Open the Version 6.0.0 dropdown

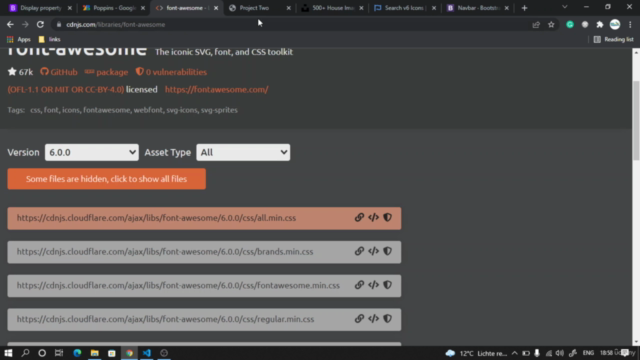(x=92, y=152)
